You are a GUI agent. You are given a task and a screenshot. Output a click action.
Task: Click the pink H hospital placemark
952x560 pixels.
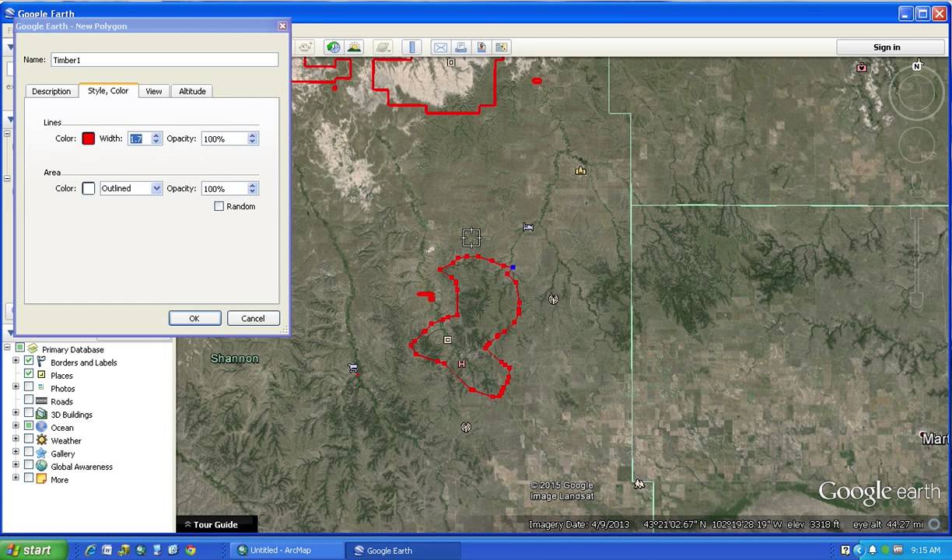click(462, 364)
